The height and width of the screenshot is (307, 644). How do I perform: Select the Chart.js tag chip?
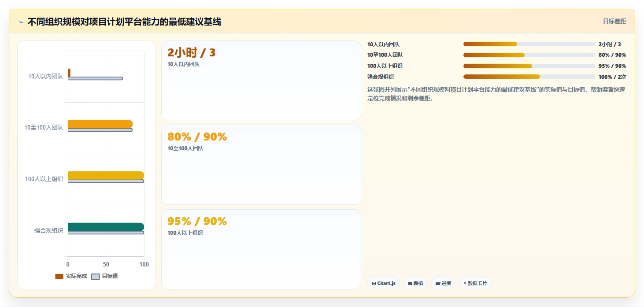pos(384,283)
